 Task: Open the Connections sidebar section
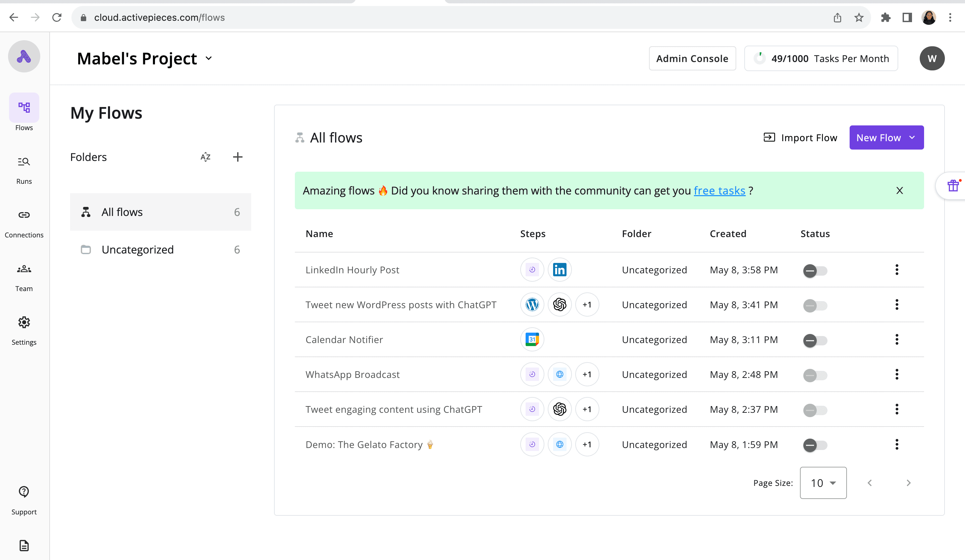pyautogui.click(x=24, y=224)
